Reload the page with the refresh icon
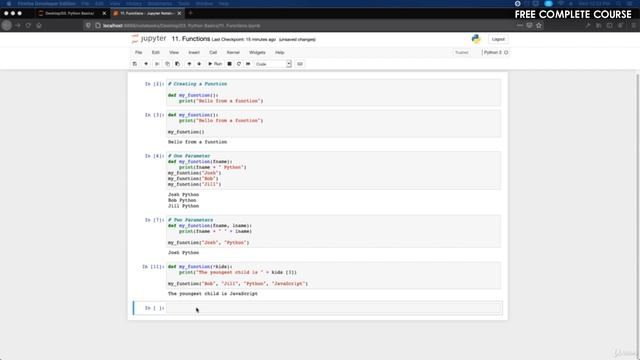 pos(28,25)
